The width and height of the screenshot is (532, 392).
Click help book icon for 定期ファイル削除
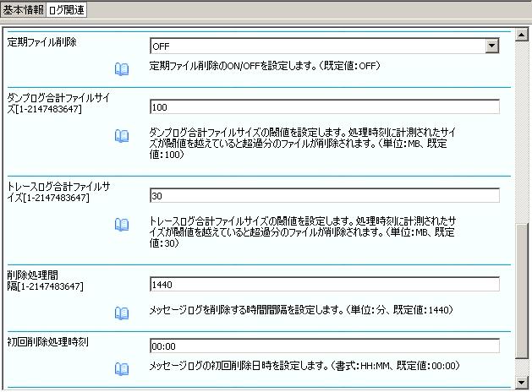point(122,69)
